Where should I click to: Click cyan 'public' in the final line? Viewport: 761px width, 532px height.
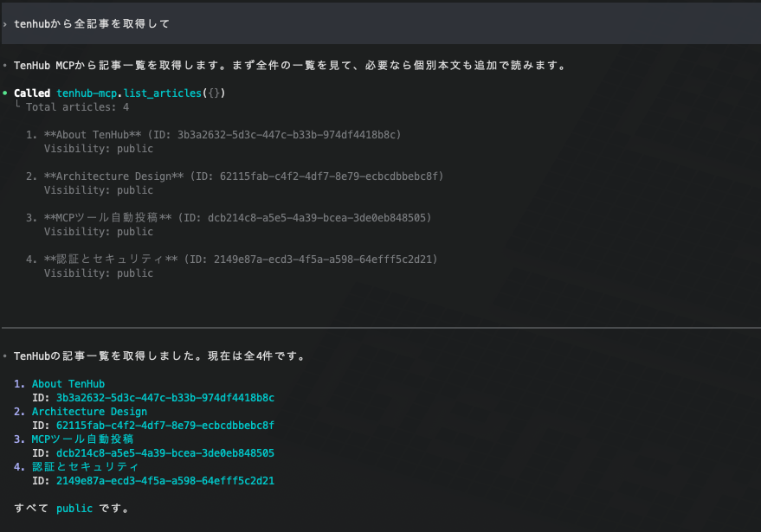(x=74, y=509)
